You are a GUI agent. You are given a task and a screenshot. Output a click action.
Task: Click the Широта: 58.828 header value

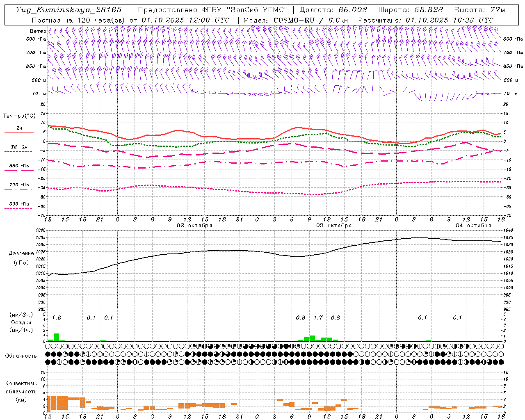click(411, 10)
